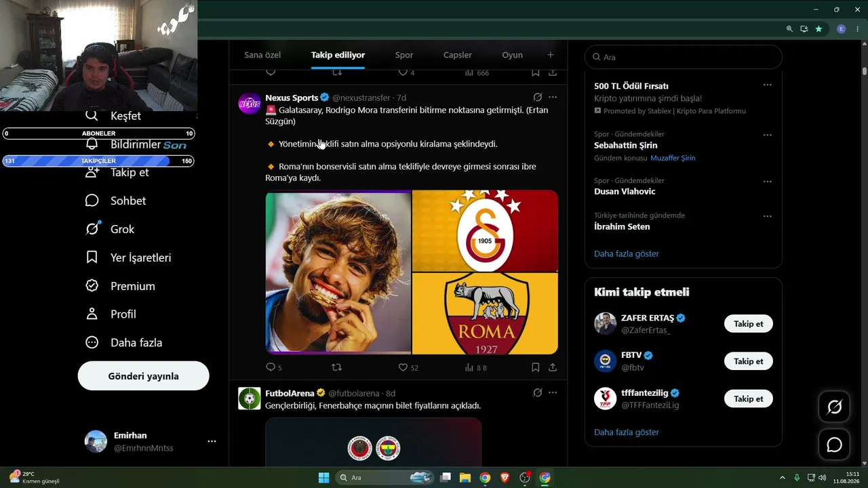
Task: Open the Spor timeline tab
Action: click(x=404, y=55)
